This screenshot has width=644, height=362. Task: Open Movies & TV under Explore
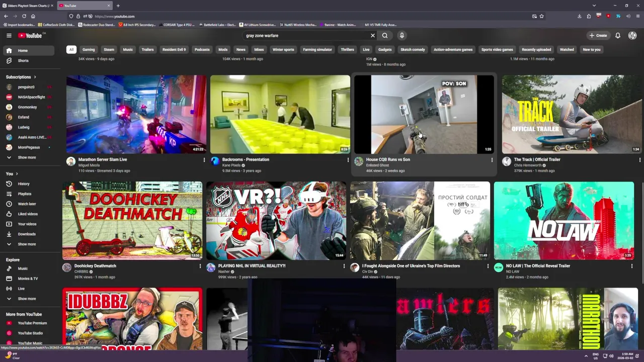point(28,279)
